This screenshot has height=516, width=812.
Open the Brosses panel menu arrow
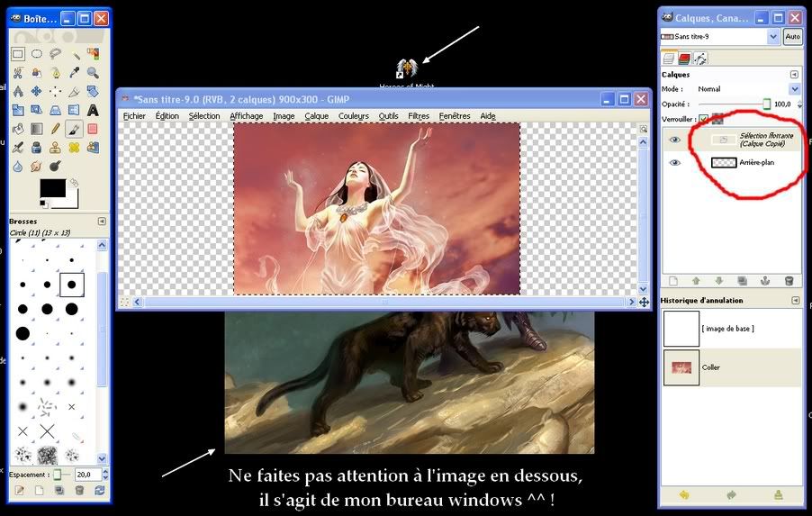[102, 222]
